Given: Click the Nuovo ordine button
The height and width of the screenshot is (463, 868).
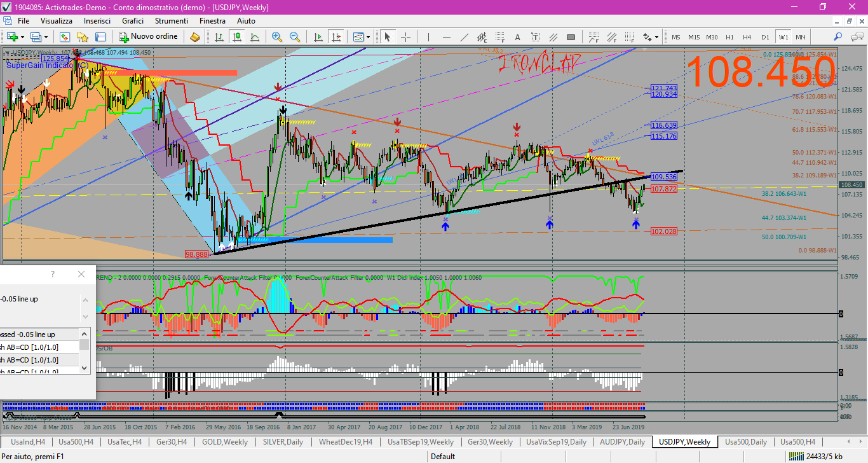Looking at the screenshot, I should pos(149,37).
